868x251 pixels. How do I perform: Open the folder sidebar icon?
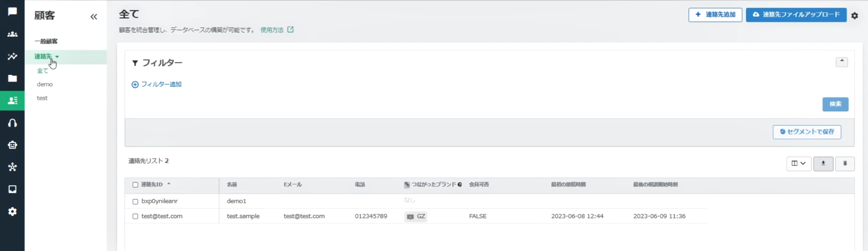12,78
